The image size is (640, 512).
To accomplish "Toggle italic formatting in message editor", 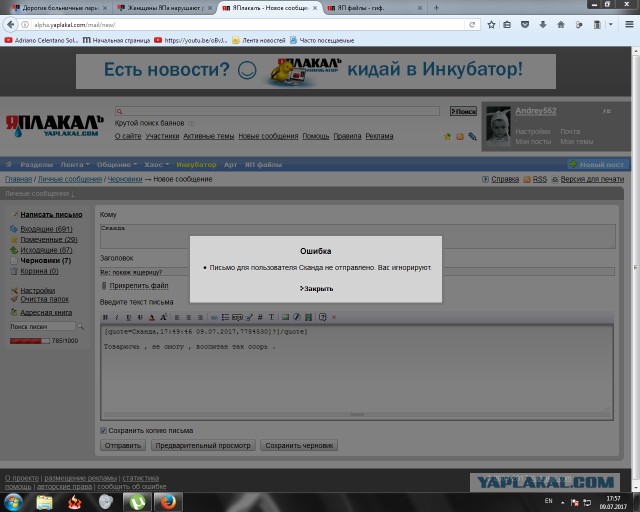I will (117, 317).
